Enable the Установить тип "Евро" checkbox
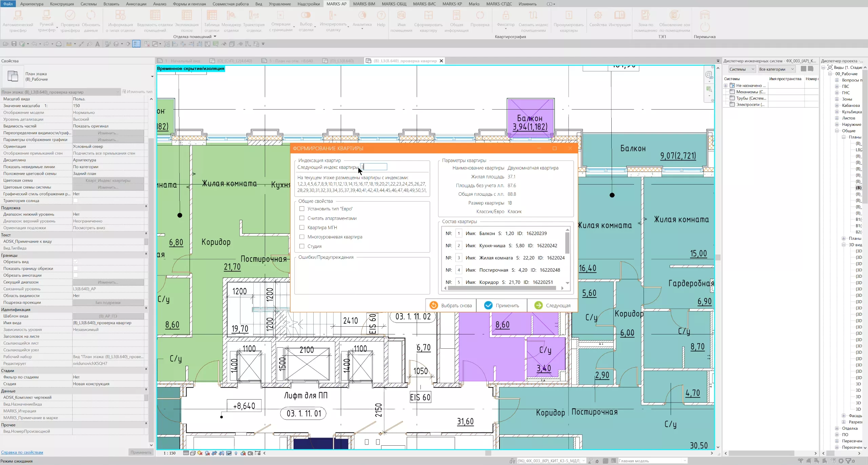Image resolution: width=868 pixels, height=465 pixels. coord(302,209)
